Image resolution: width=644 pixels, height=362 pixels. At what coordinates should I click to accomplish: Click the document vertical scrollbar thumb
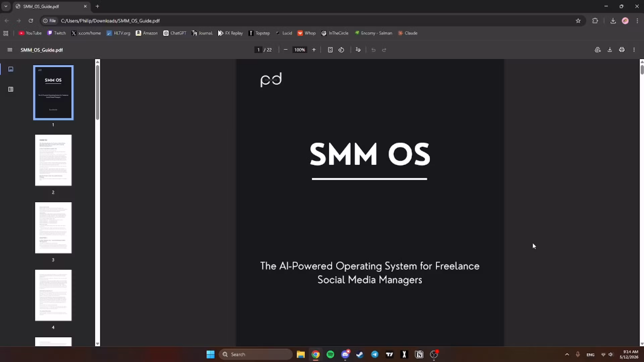click(642, 70)
